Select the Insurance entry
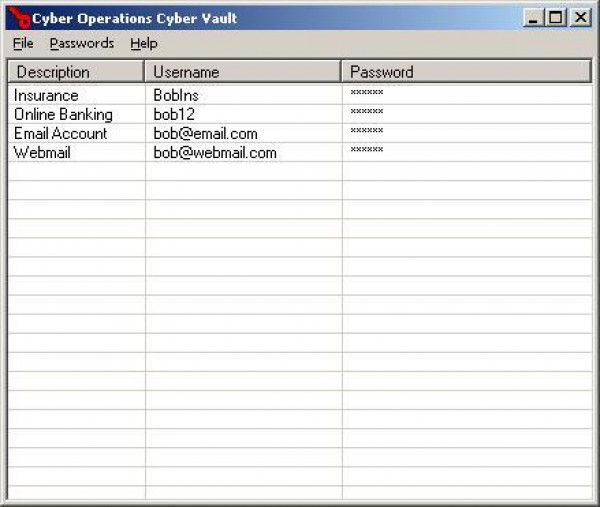The width and height of the screenshot is (600, 507). 46,95
